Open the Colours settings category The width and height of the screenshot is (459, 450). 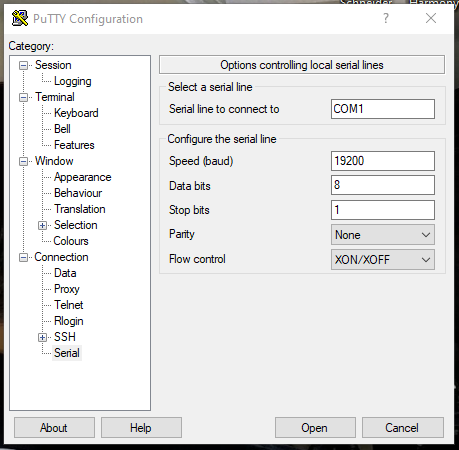[71, 241]
